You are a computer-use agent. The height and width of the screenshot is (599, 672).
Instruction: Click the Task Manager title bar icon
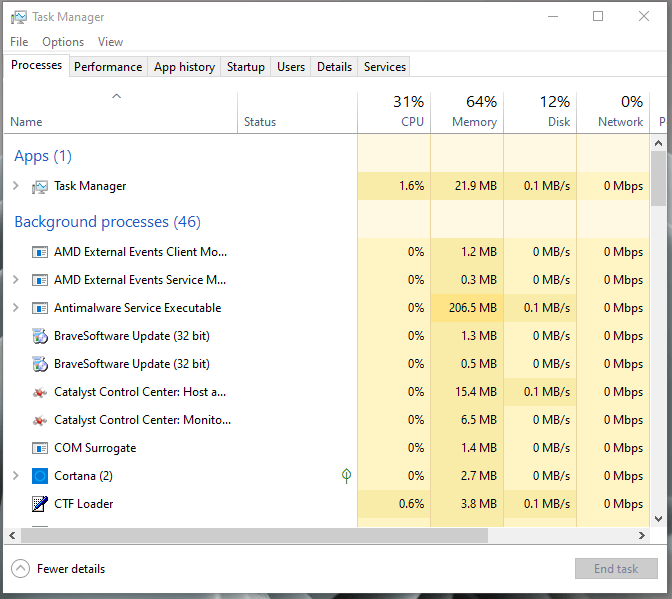click(x=18, y=17)
